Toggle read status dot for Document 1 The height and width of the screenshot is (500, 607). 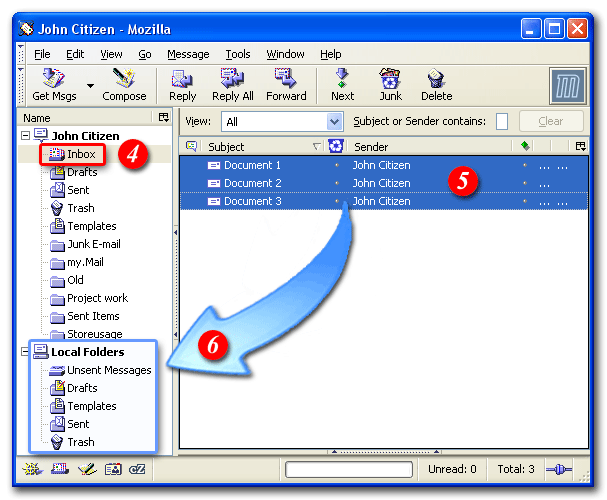pos(336,165)
